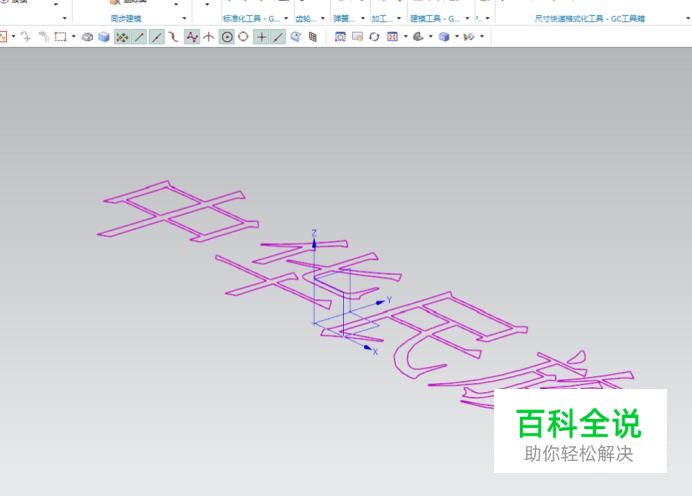This screenshot has width=692, height=498.
Task: Click the shaded rendering style icon
Action: tap(418, 37)
